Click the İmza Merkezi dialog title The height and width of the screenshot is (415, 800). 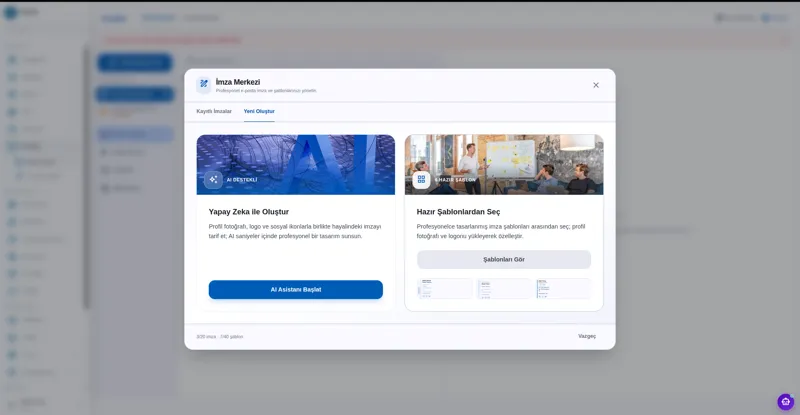coord(238,82)
